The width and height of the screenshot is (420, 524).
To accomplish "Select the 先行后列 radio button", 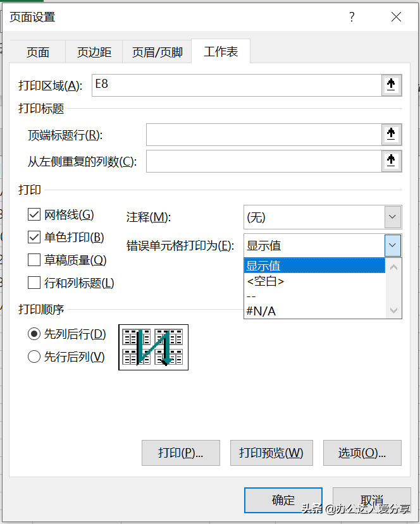I will coord(34,357).
